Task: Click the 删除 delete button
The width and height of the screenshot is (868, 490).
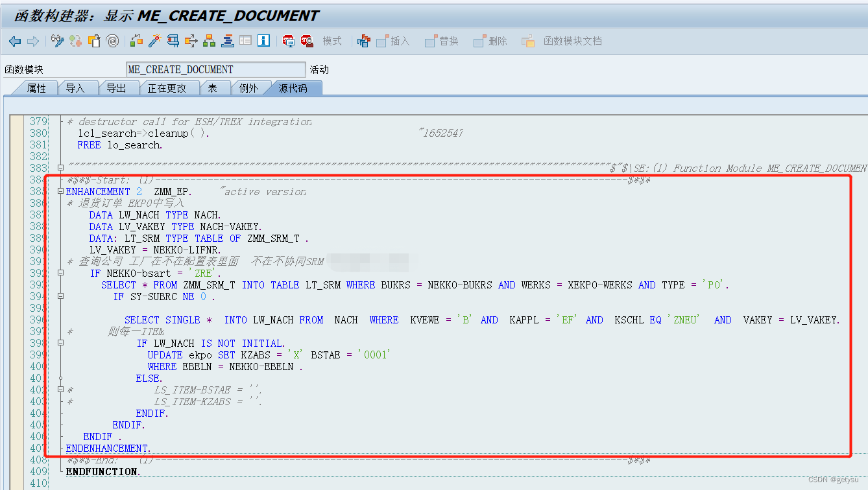Action: [x=490, y=41]
